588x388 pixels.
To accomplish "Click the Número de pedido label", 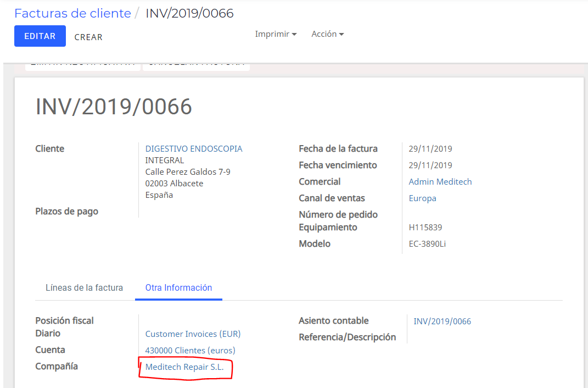I will (338, 215).
